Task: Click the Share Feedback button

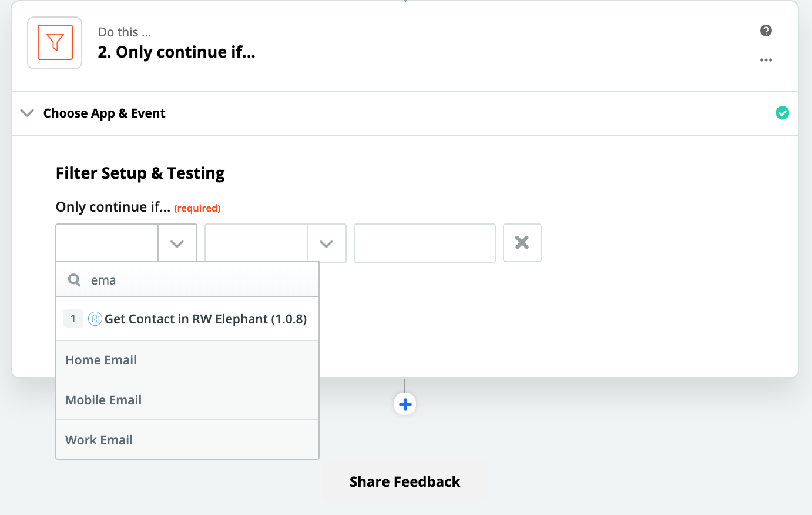Action: pos(405,481)
